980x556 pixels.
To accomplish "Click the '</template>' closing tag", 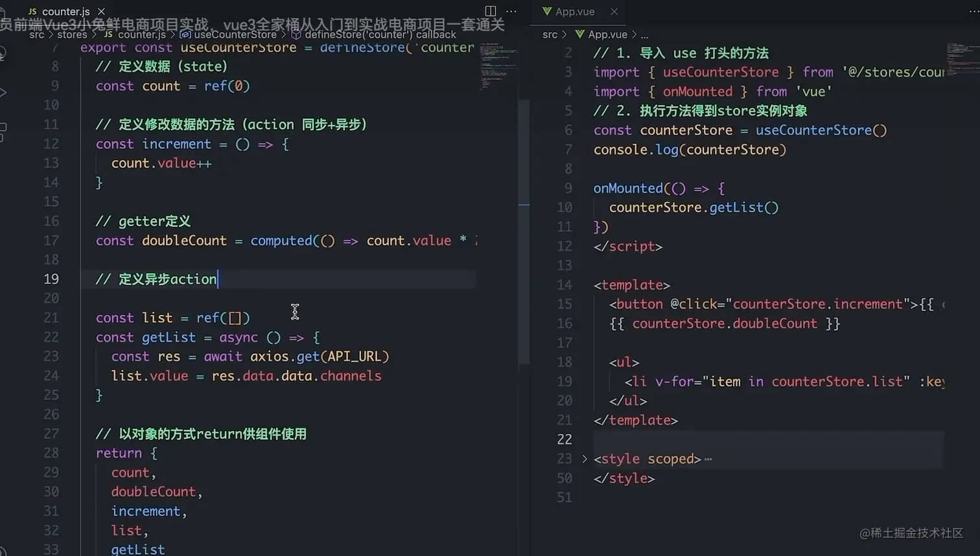I will point(636,420).
